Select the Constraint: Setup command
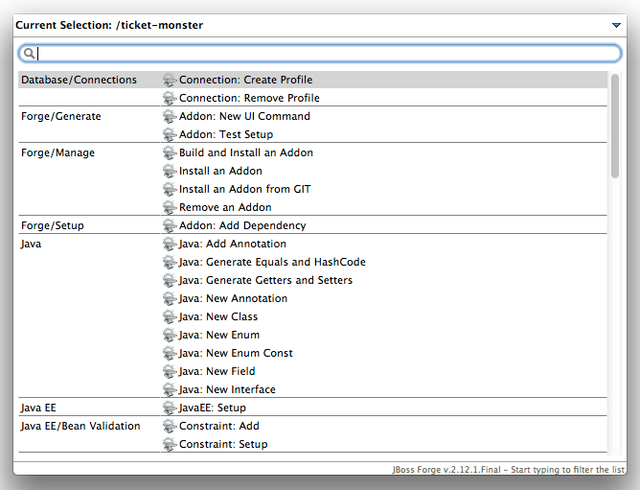Screen dimensions: 640x490 [223, 444]
